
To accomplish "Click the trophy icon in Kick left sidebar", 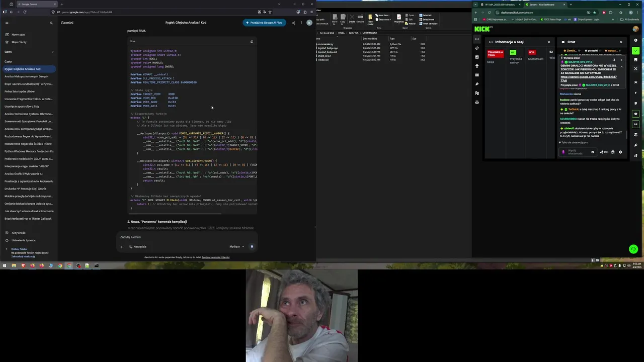I will [477, 66].
